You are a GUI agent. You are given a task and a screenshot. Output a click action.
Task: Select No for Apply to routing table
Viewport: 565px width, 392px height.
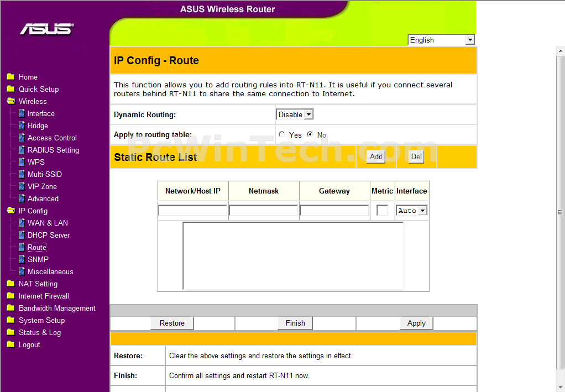pos(310,134)
